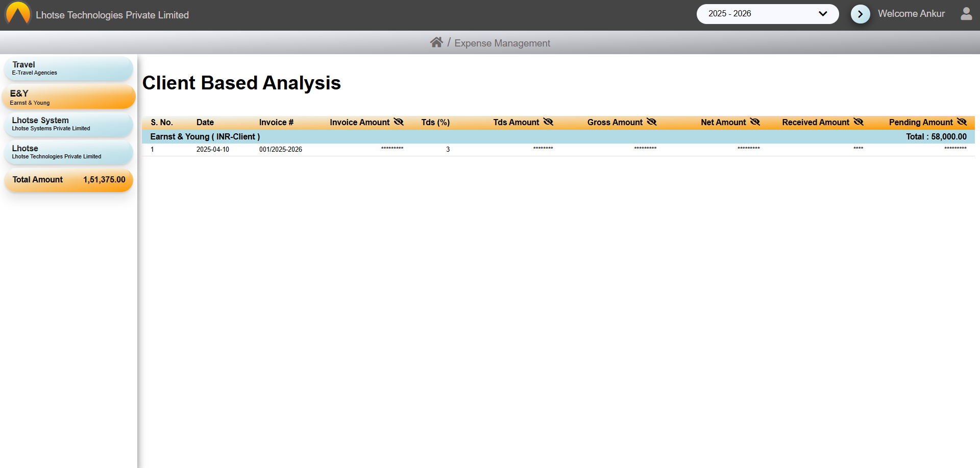Click the S. No. column header

click(x=162, y=123)
